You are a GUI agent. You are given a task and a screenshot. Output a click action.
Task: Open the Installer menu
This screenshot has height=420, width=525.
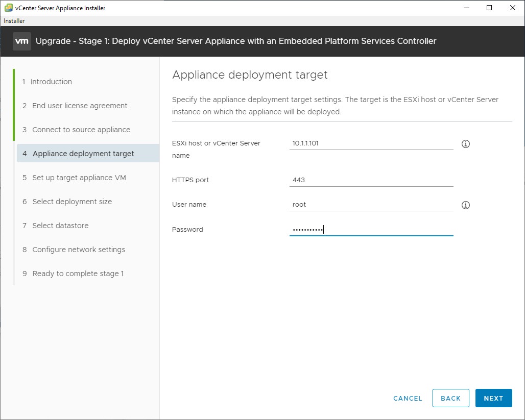point(14,21)
